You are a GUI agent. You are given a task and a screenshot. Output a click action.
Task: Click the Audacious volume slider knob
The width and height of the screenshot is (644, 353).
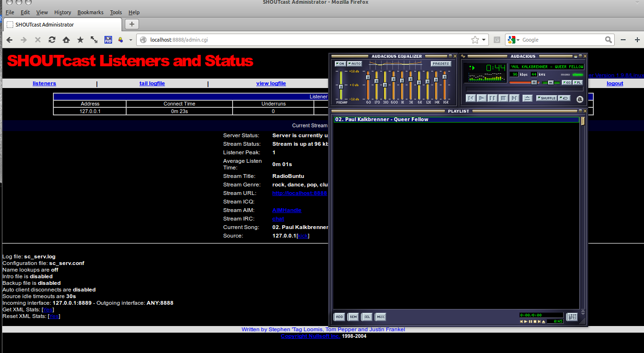coord(534,82)
